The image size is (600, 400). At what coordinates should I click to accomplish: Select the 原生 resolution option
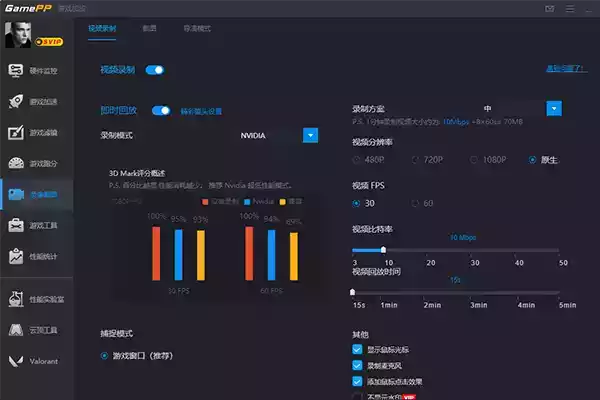(543, 160)
